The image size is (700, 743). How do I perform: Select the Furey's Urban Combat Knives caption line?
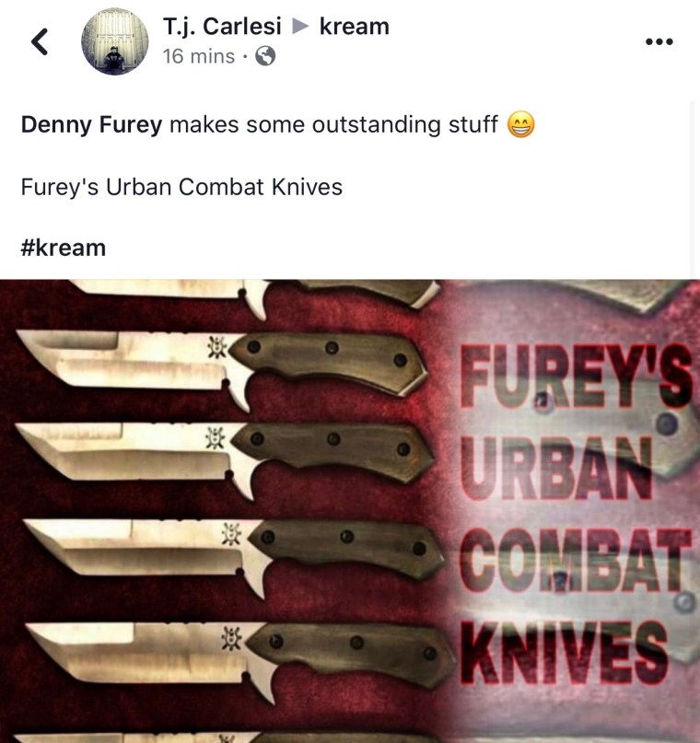coord(181,187)
